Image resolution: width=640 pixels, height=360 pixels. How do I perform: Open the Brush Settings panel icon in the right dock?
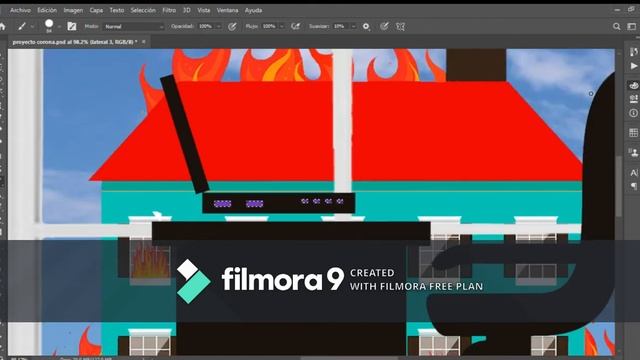[x=633, y=99]
